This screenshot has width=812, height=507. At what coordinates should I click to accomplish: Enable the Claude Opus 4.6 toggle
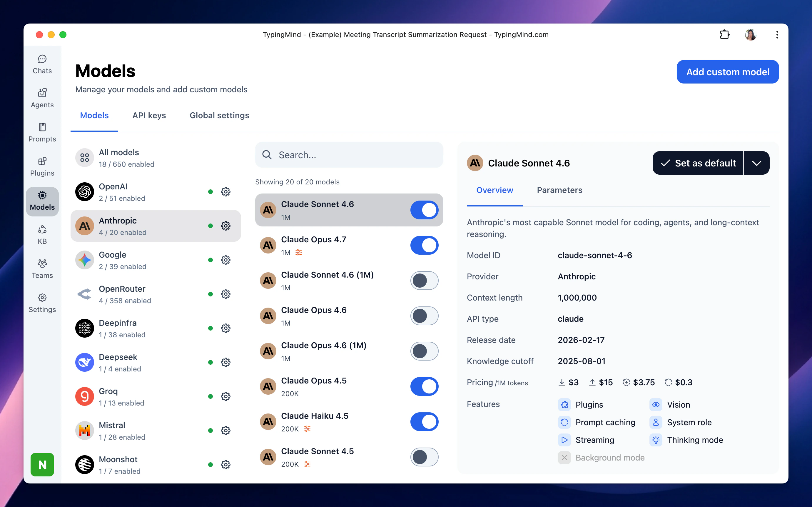click(x=424, y=316)
